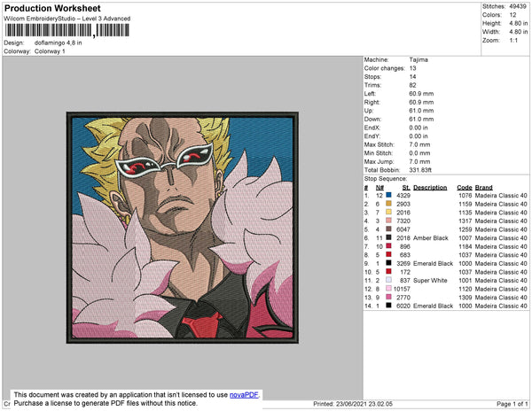Click the Total Bobbin value 331.83ft
The image size is (532, 411).
(420, 170)
